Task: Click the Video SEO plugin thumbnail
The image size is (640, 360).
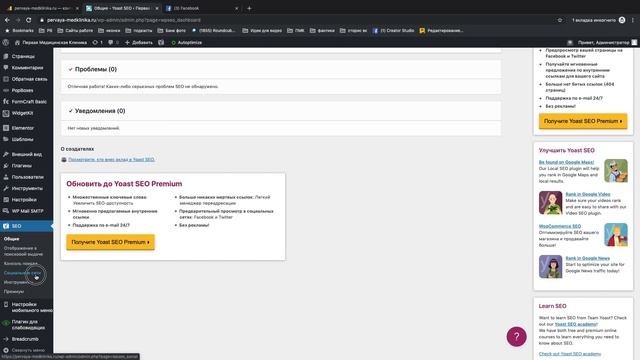Action: click(x=551, y=203)
